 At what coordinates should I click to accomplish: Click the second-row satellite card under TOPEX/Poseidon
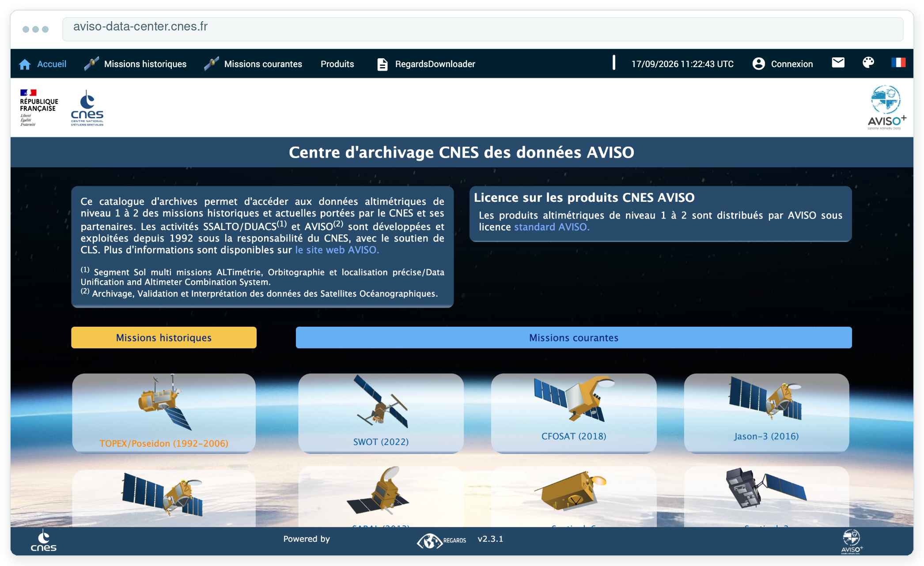pyautogui.click(x=164, y=498)
